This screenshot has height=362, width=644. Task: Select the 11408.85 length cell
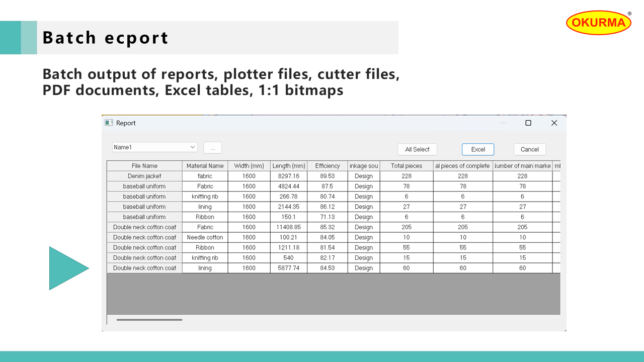(x=288, y=227)
